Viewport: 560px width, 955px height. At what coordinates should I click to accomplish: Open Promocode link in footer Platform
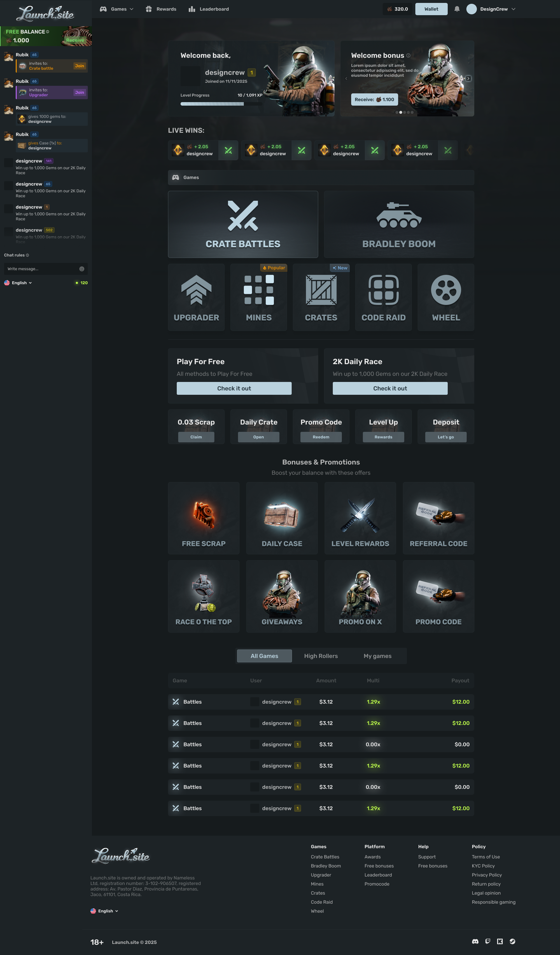pos(377,884)
